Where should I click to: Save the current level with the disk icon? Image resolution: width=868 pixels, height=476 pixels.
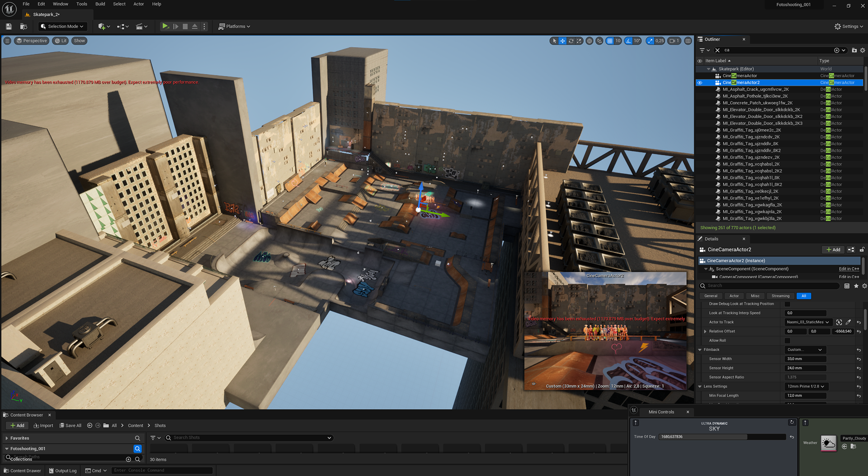click(9, 27)
